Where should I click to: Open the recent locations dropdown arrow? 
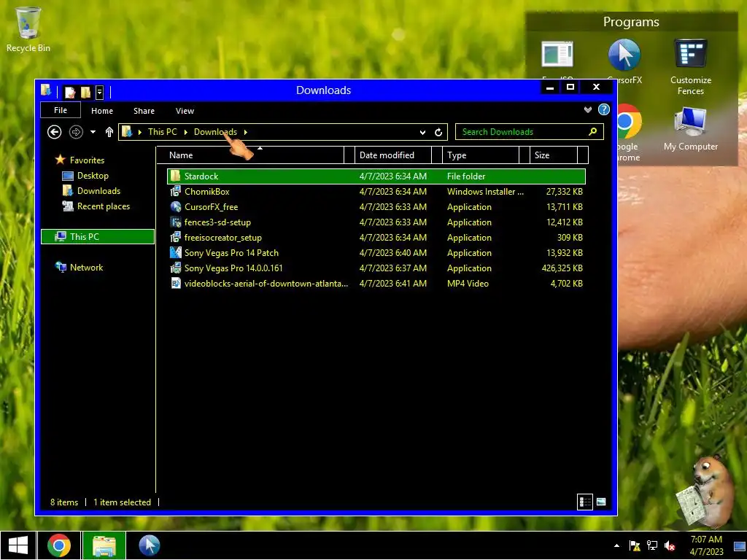(93, 132)
